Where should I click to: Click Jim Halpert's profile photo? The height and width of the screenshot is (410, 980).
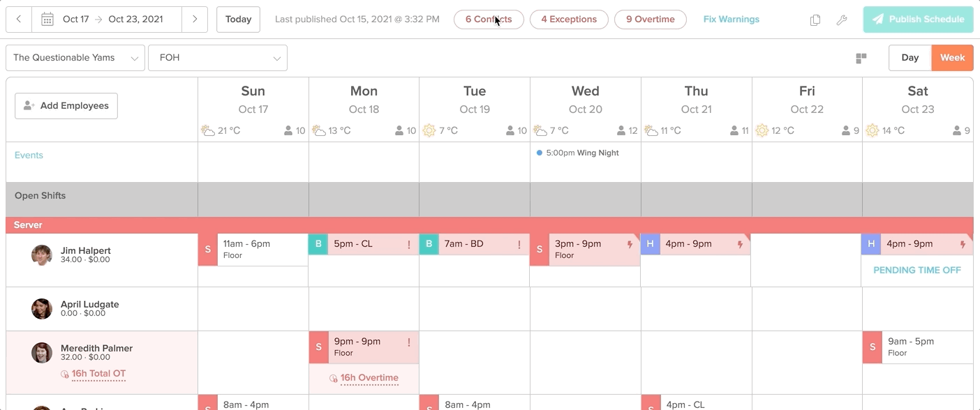(42, 255)
